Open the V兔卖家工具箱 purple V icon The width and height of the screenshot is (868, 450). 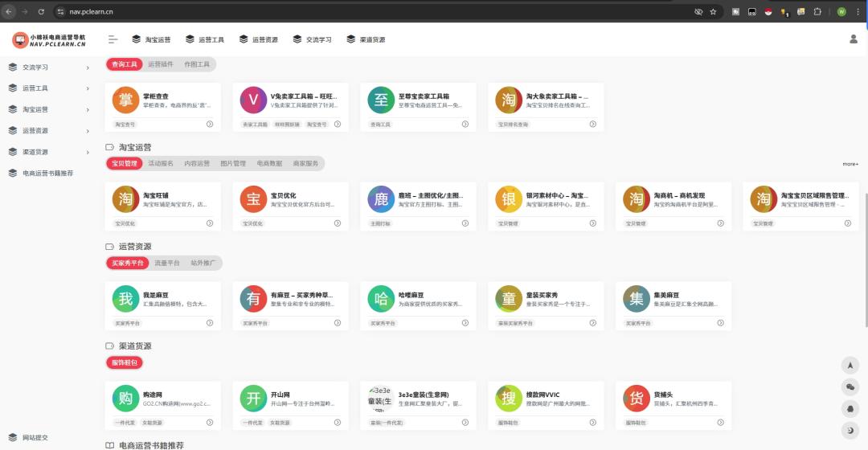(x=253, y=100)
